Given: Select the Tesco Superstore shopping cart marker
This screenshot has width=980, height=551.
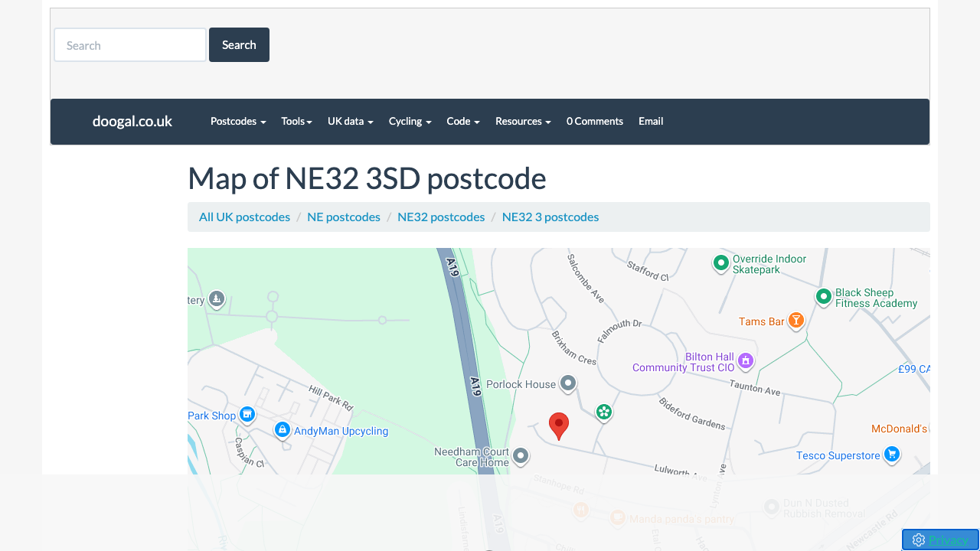Looking at the screenshot, I should pos(891,454).
